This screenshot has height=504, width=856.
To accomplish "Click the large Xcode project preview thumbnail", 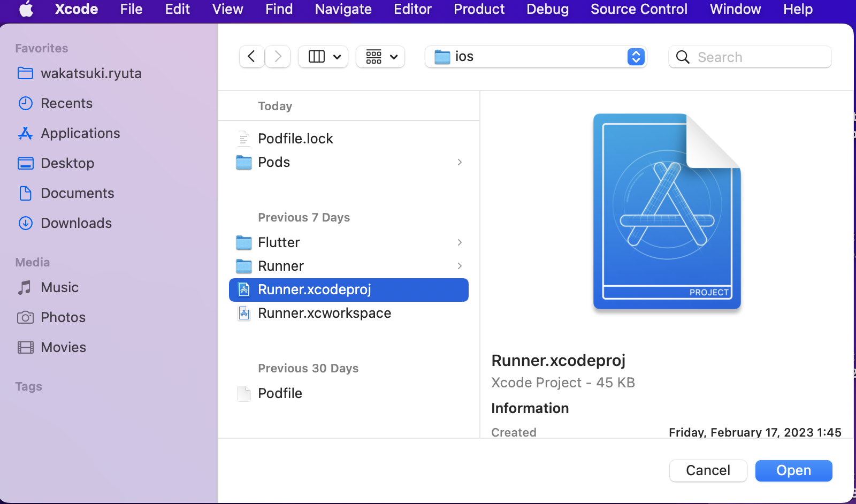I will [667, 211].
